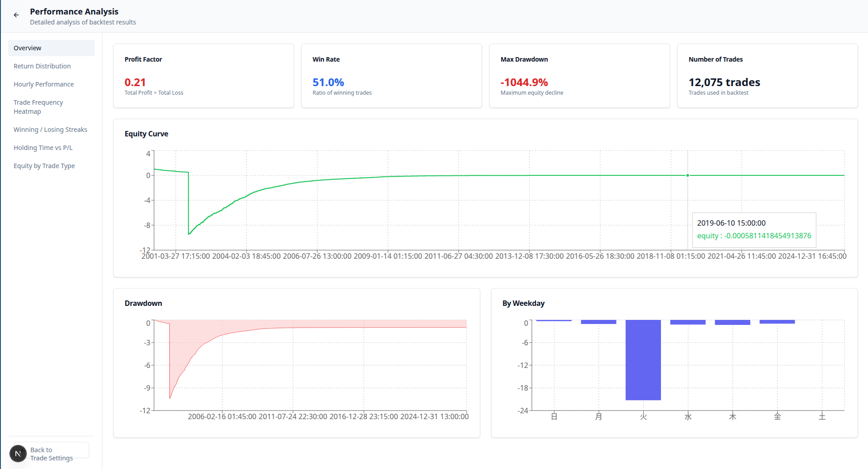868x469 pixels.
Task: Click the equity tooltip box
Action: tap(754, 230)
